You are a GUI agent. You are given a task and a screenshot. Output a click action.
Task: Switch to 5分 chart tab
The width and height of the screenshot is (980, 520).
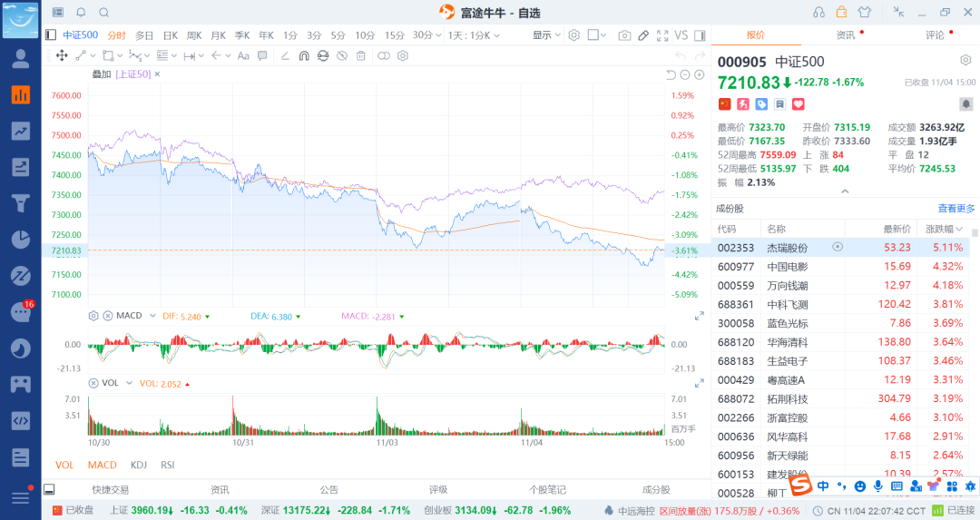[338, 35]
